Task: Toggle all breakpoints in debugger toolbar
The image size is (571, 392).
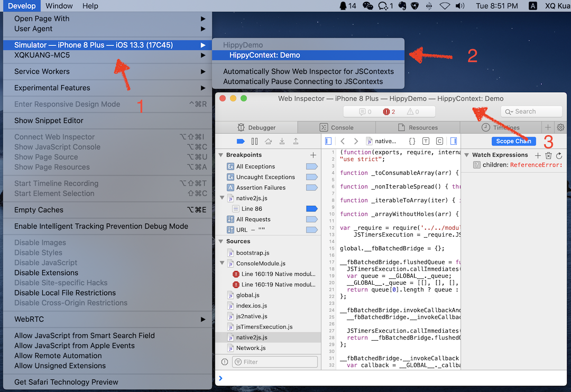Action: pyautogui.click(x=241, y=141)
